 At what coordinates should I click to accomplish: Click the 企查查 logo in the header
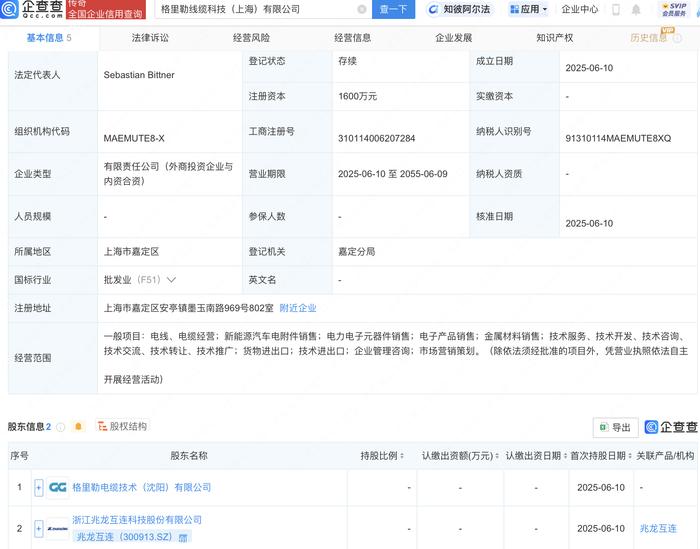[x=31, y=9]
